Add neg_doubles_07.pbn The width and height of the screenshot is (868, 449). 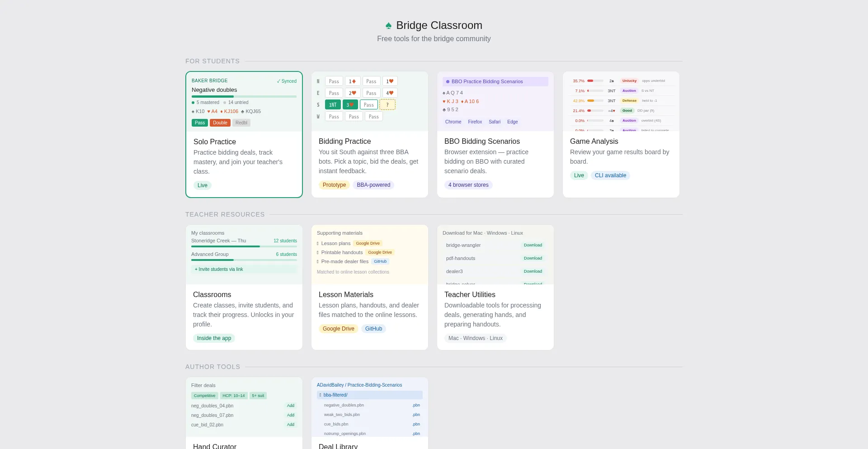pyautogui.click(x=291, y=415)
